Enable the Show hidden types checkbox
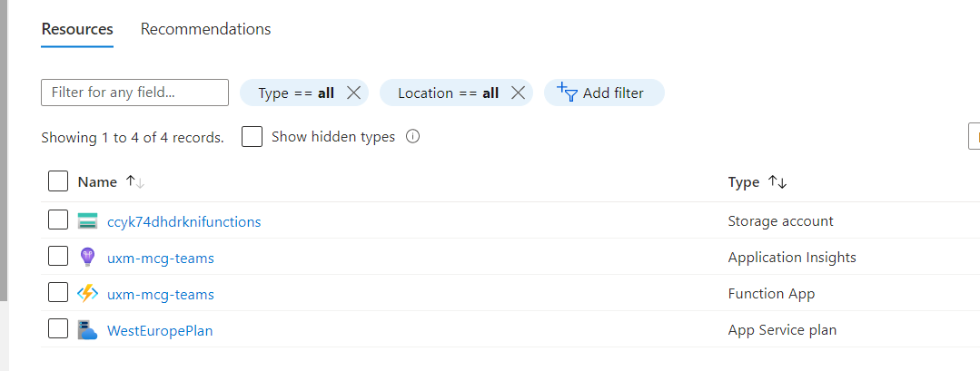 252,137
